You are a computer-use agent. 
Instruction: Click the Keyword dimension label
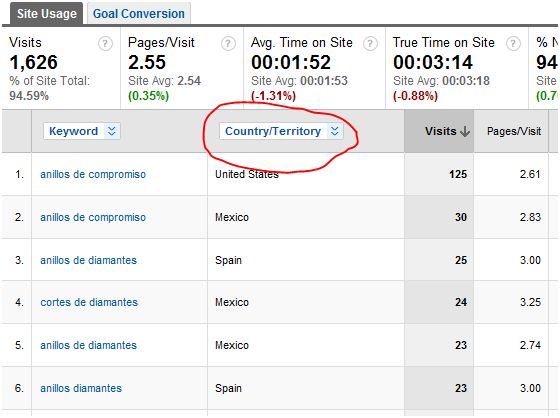tap(74, 131)
